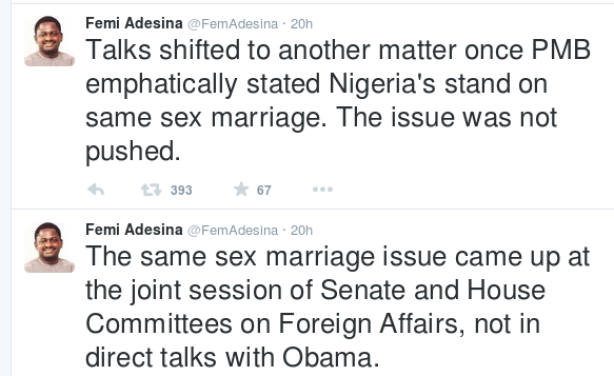Open the Femi Adesina name on first tweet
This screenshot has height=376, width=614.
tap(134, 24)
